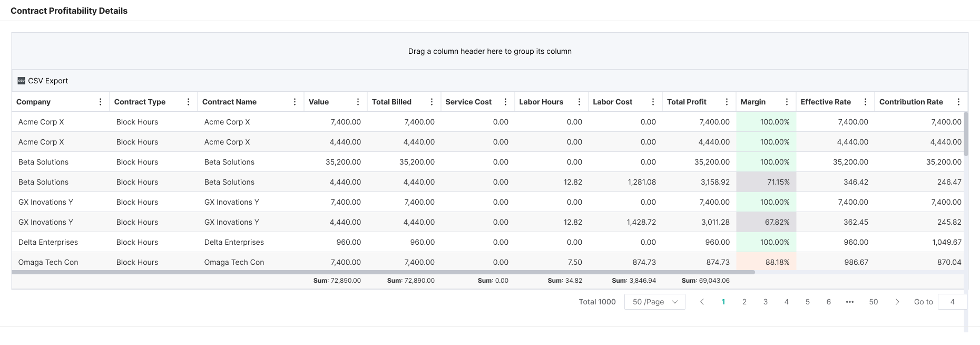
Task: Select page 6 in pagination
Action: pyautogui.click(x=829, y=302)
